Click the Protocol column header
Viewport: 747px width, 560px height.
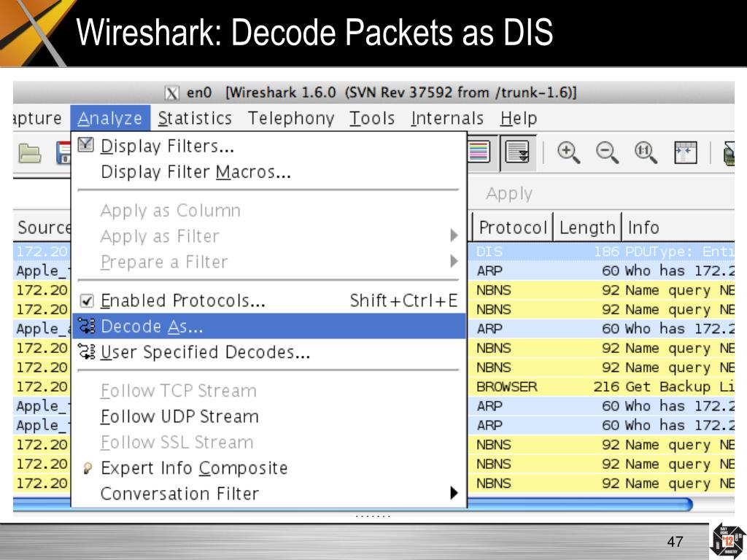pyautogui.click(x=513, y=227)
